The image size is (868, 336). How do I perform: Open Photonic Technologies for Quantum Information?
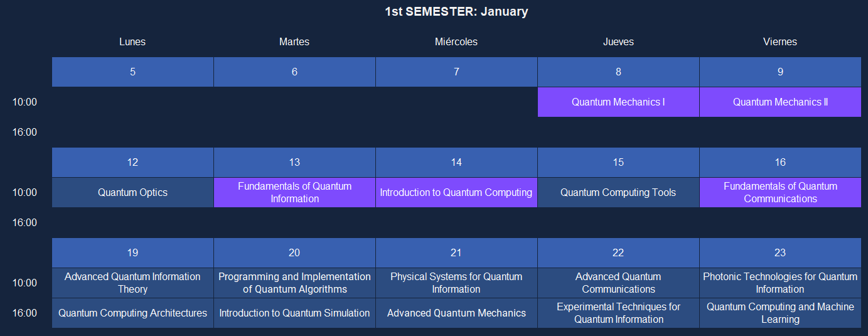(780, 283)
